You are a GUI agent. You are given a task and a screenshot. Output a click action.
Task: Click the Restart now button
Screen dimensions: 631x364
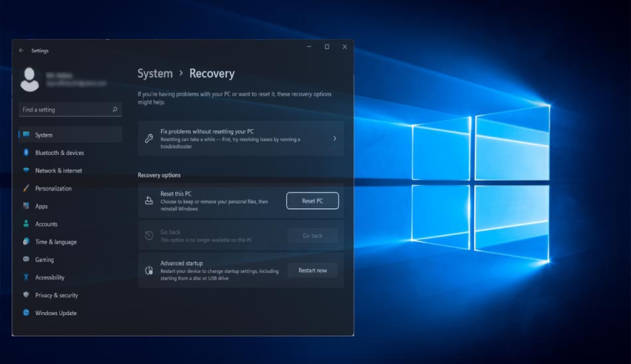pyautogui.click(x=312, y=270)
